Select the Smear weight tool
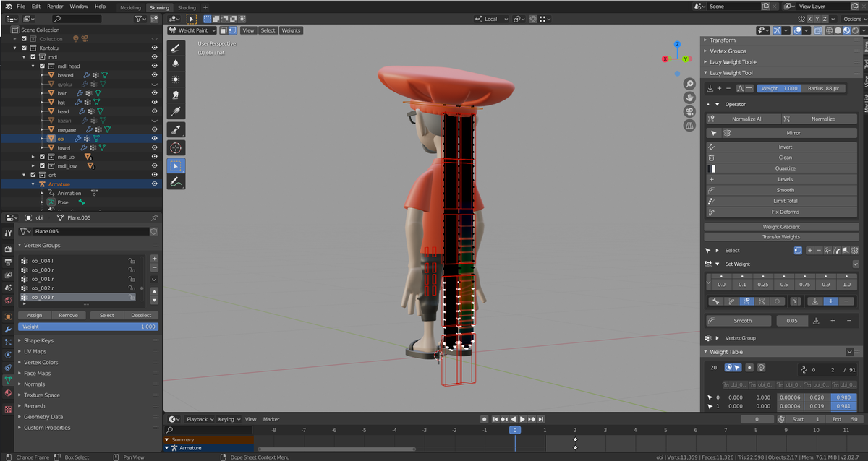Image resolution: width=868 pixels, height=461 pixels. [x=176, y=95]
